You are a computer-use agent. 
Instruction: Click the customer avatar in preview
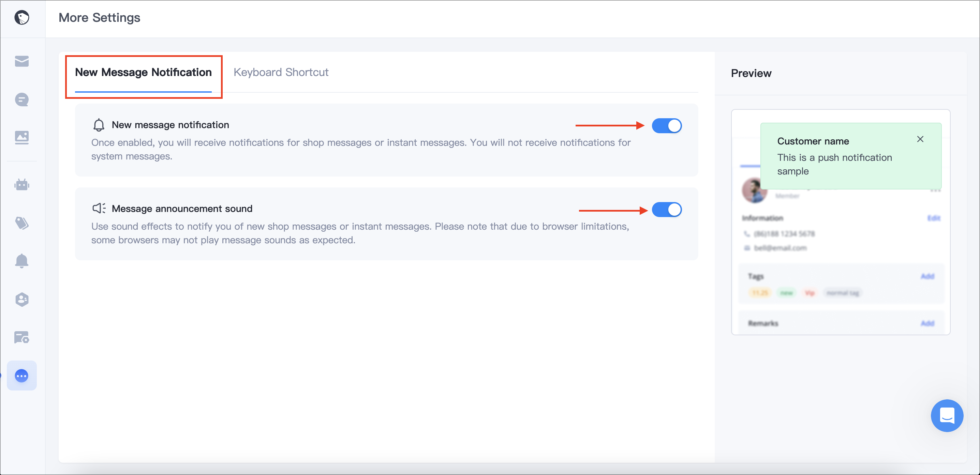pos(754,190)
